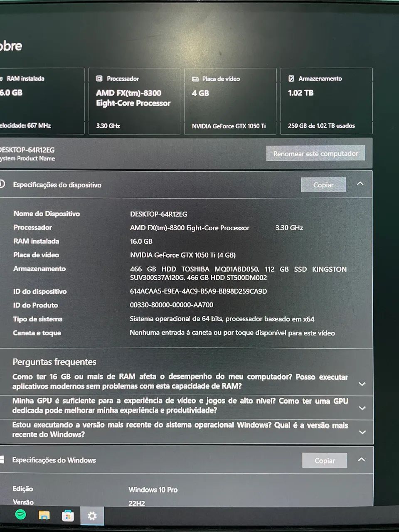The height and width of the screenshot is (532, 399).
Task: Select the ID do dispositivo value
Action: (x=198, y=291)
